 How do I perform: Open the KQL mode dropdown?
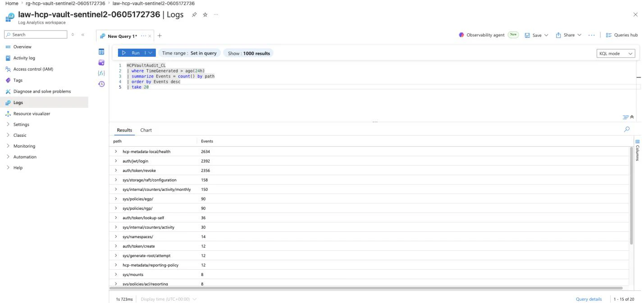[x=616, y=53]
